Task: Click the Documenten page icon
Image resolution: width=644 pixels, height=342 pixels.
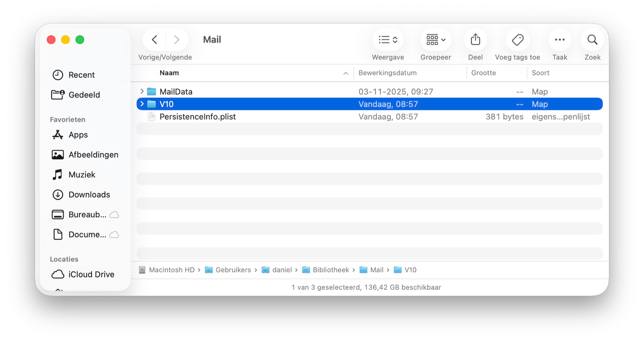Action: tap(58, 235)
